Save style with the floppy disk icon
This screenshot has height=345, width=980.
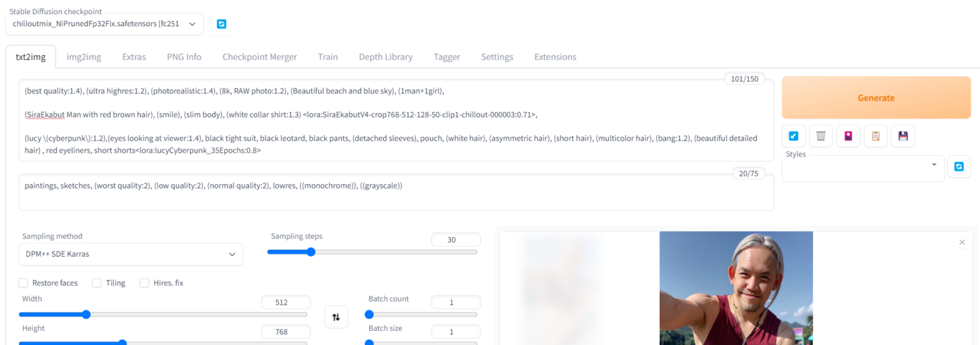pyautogui.click(x=903, y=136)
